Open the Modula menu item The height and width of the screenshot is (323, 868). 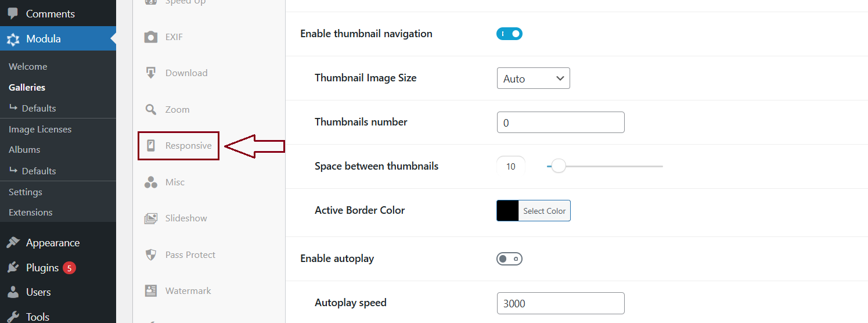44,39
